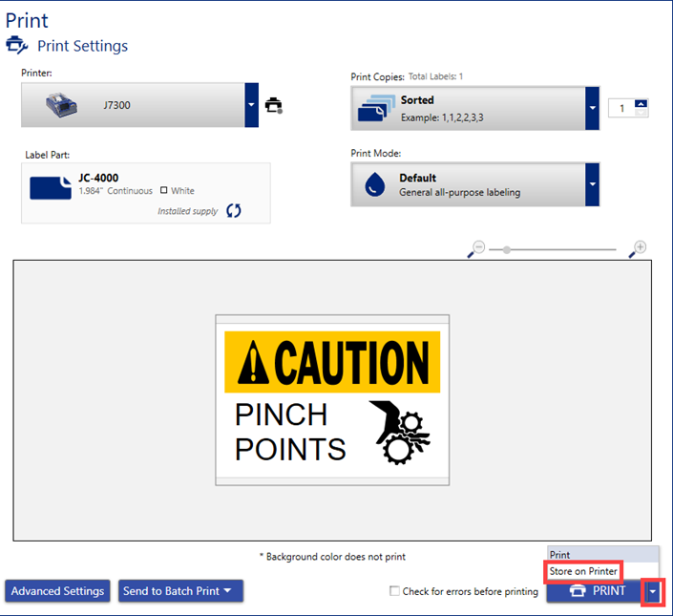Image resolution: width=673 pixels, height=616 pixels.
Task: Refresh installed supply with the sync icon
Action: [x=234, y=210]
